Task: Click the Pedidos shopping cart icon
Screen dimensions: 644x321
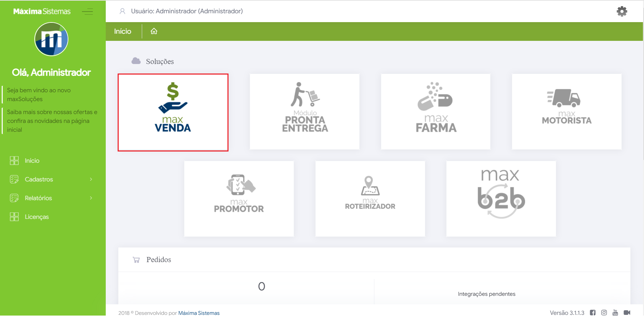Action: (x=136, y=260)
